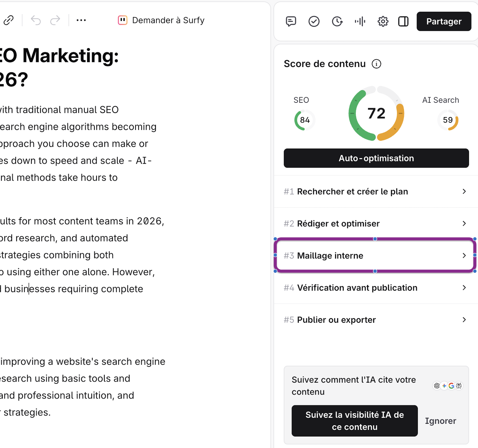Click the undo arrow icon
Image resolution: width=478 pixels, height=448 pixels.
pos(36,20)
